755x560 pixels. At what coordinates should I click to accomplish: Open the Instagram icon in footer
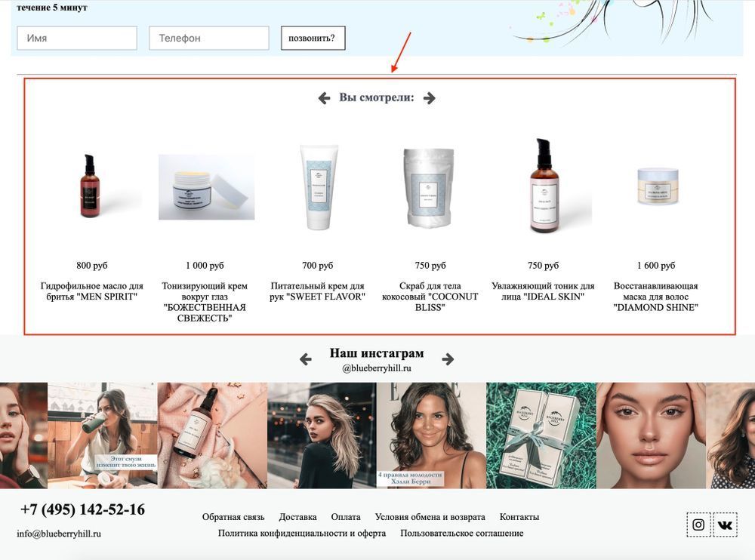tap(698, 525)
